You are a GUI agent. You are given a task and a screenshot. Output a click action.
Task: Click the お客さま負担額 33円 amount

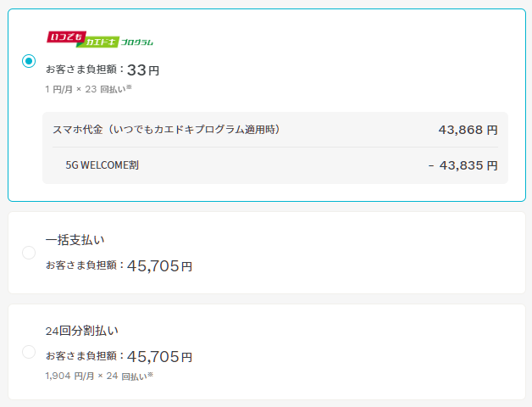tap(143, 70)
